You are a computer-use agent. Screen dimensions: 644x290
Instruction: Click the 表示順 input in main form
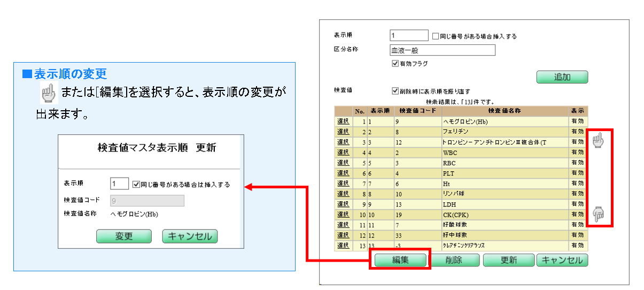pyautogui.click(x=409, y=36)
